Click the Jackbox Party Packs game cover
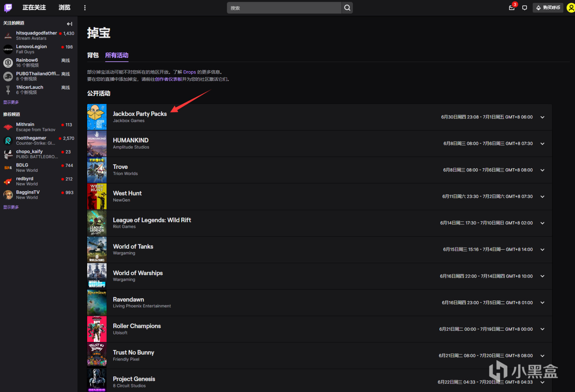Viewport: 575px width, 392px height. (x=97, y=117)
